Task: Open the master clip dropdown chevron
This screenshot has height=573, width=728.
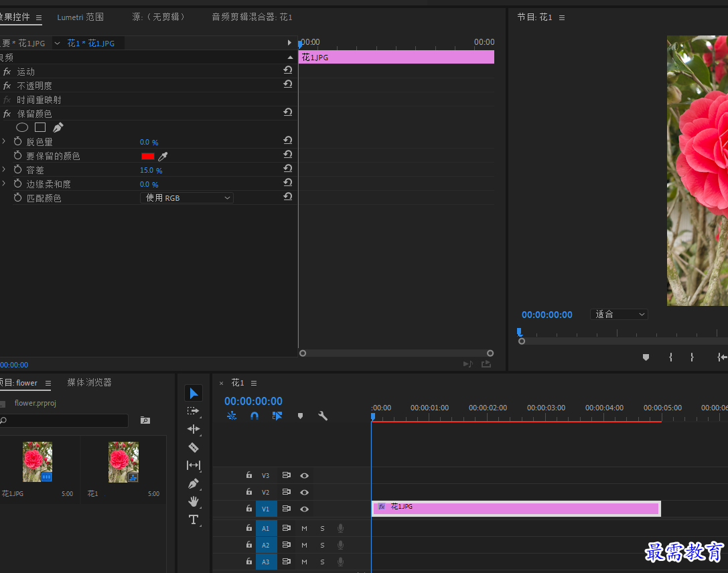Action: pos(57,43)
